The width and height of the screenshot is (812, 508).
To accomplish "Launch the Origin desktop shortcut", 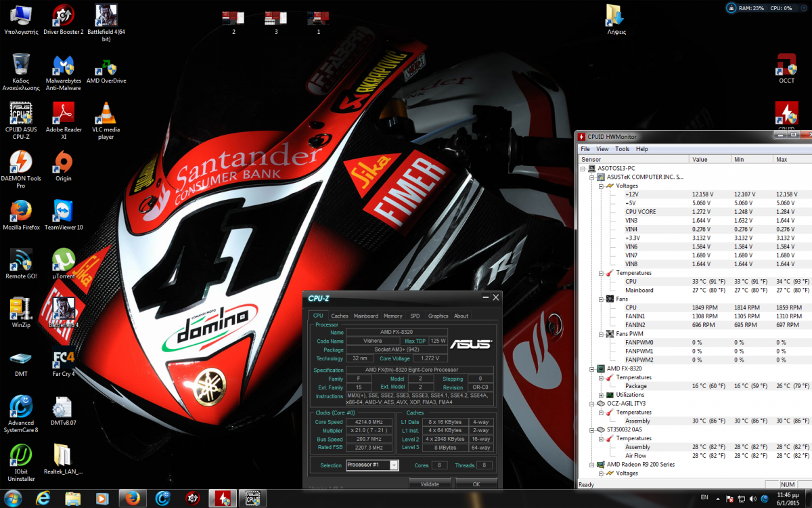I will 64,166.
